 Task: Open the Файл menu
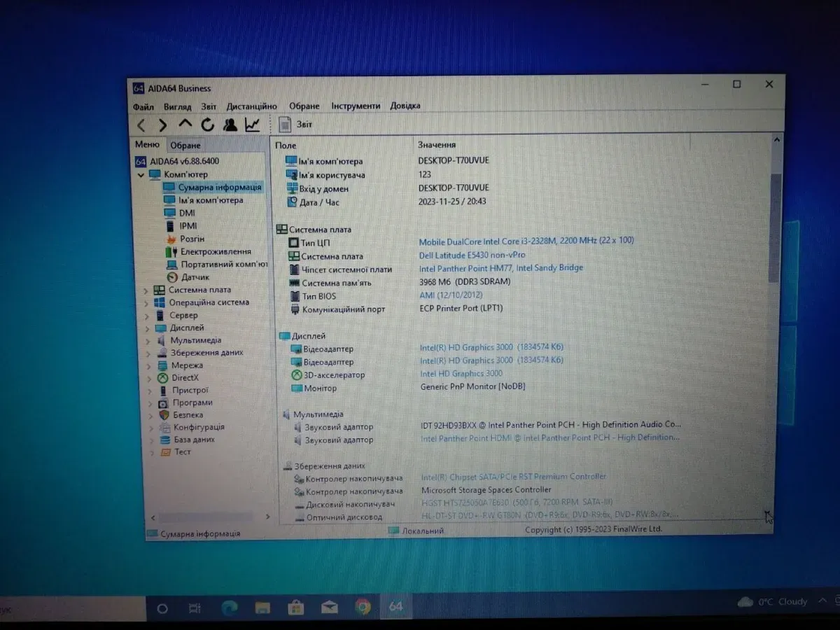(143, 106)
